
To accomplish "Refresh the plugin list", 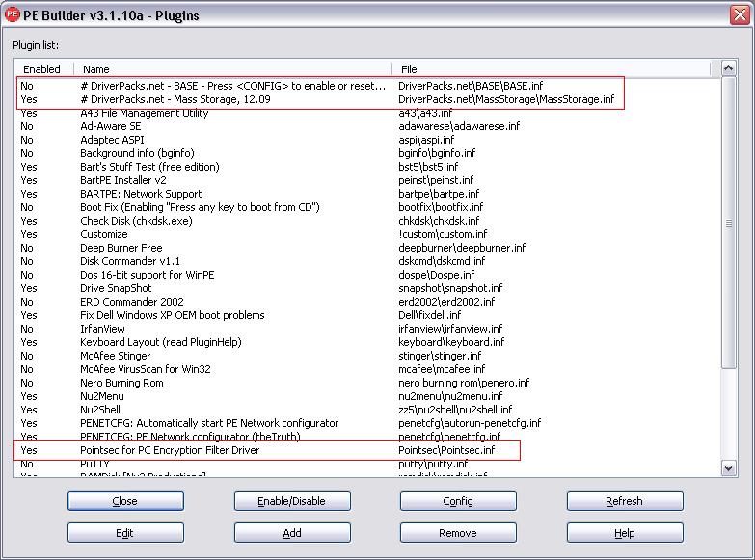I will point(624,501).
